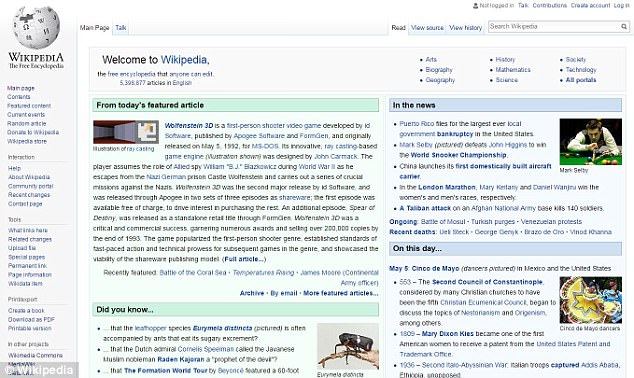
Task: Open Page information link
Action: click(x=30, y=275)
